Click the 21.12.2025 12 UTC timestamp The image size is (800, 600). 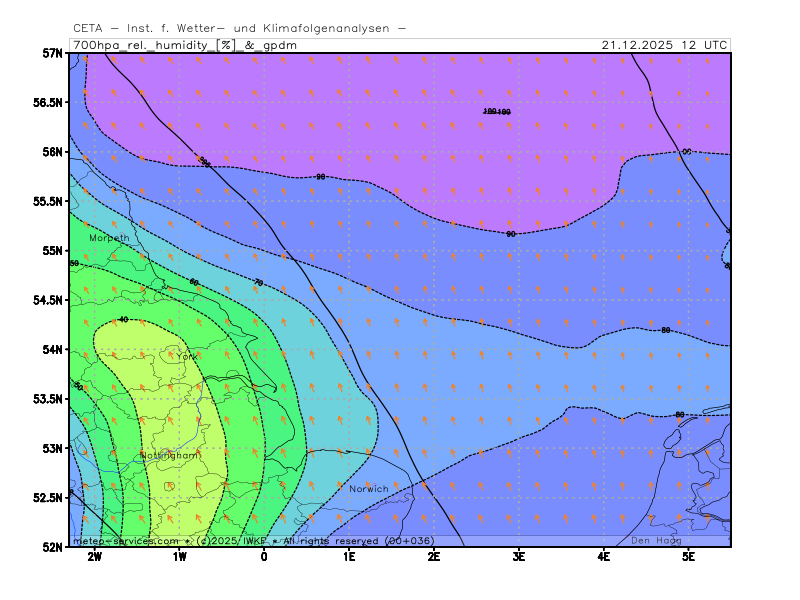(x=664, y=45)
